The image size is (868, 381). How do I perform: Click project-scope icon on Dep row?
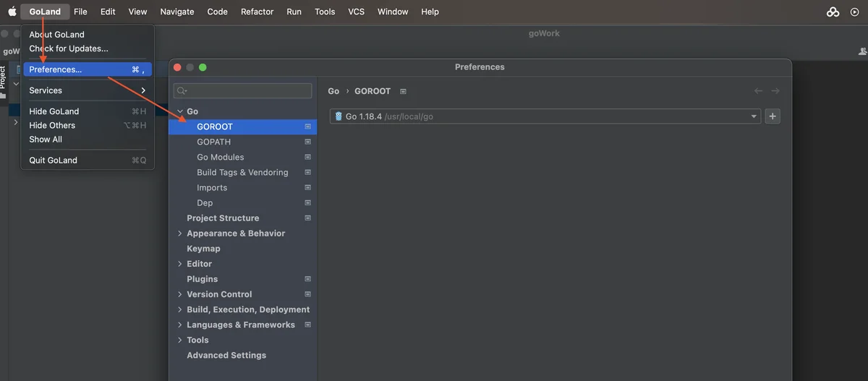coord(307,203)
